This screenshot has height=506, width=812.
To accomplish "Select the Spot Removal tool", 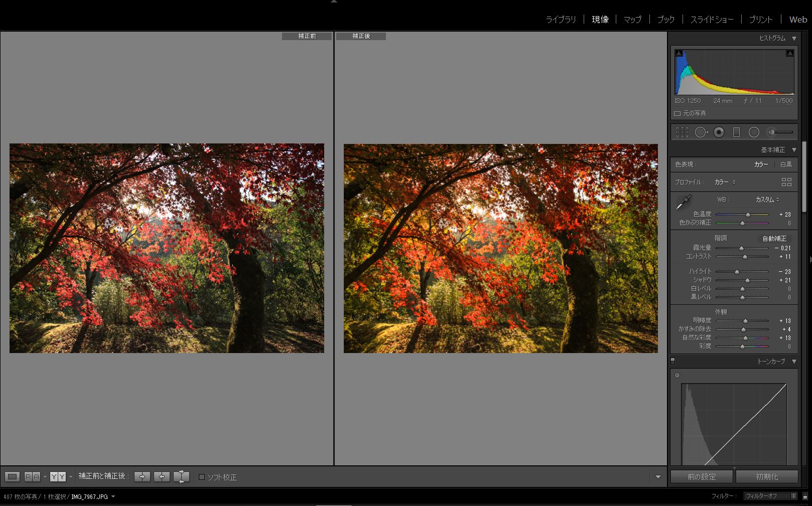I will (701, 132).
